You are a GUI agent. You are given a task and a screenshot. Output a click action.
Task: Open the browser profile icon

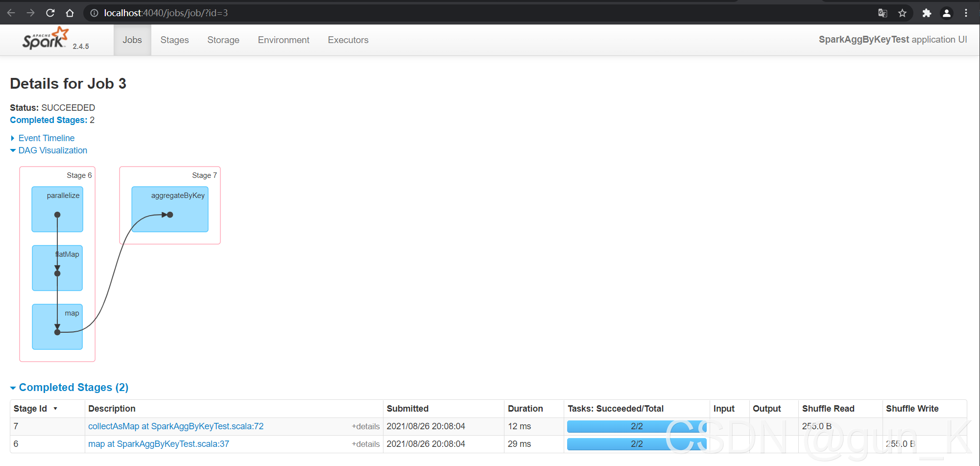947,13
